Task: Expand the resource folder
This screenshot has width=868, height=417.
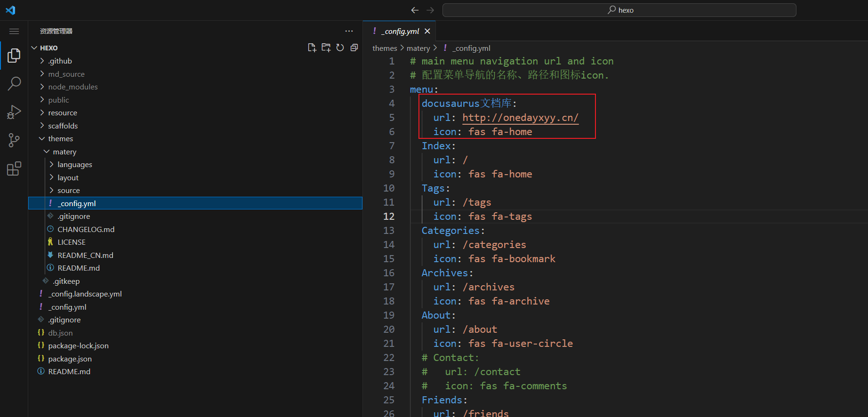Action: click(x=195, y=112)
